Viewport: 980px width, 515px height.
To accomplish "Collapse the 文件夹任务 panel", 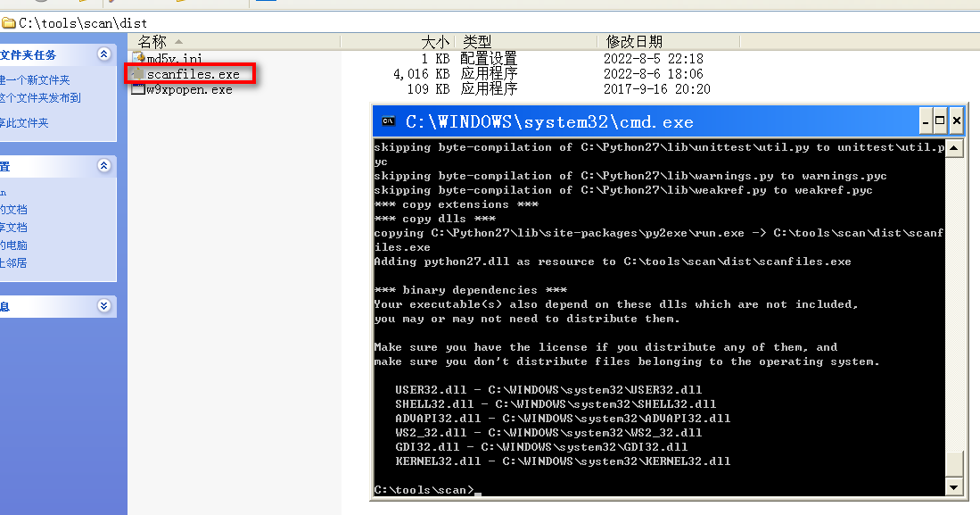I will coord(103,54).
